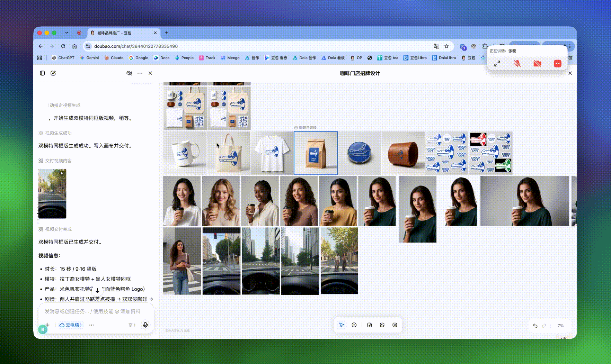611x364 pixels.
Task: Click the 7% zoom level control
Action: (560, 326)
